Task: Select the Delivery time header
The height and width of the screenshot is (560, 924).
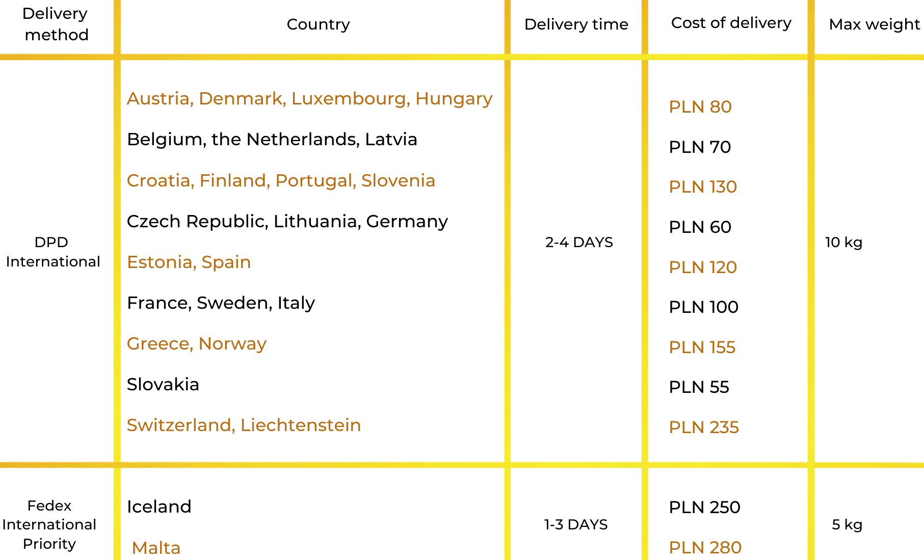Action: pyautogui.click(x=576, y=24)
